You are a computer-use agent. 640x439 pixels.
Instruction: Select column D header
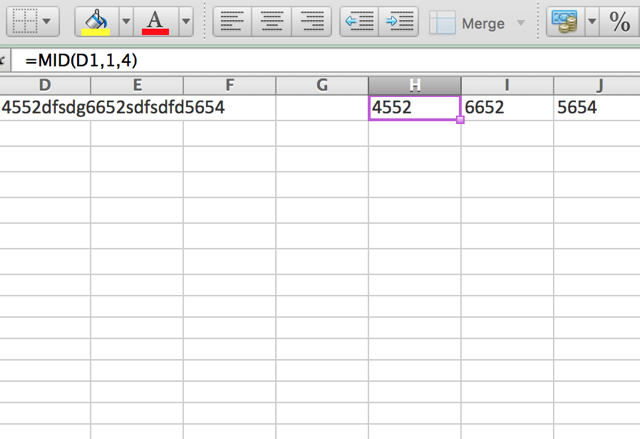[45, 85]
